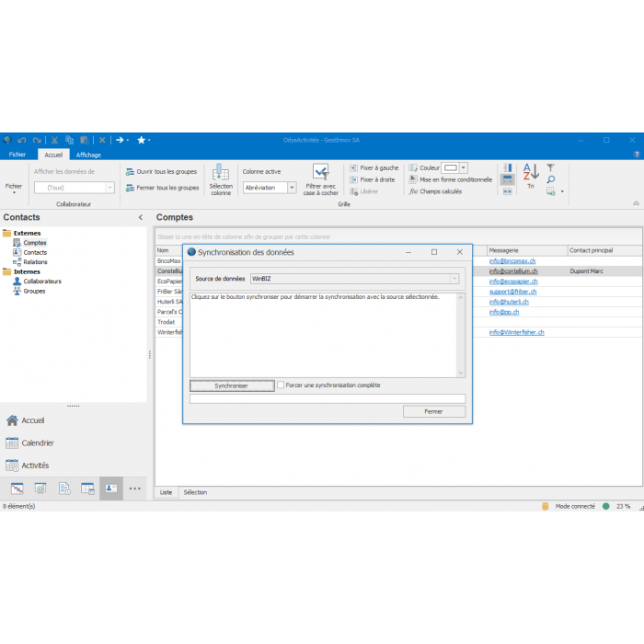
Task: Click the synchronisation progress bar
Action: click(328, 398)
